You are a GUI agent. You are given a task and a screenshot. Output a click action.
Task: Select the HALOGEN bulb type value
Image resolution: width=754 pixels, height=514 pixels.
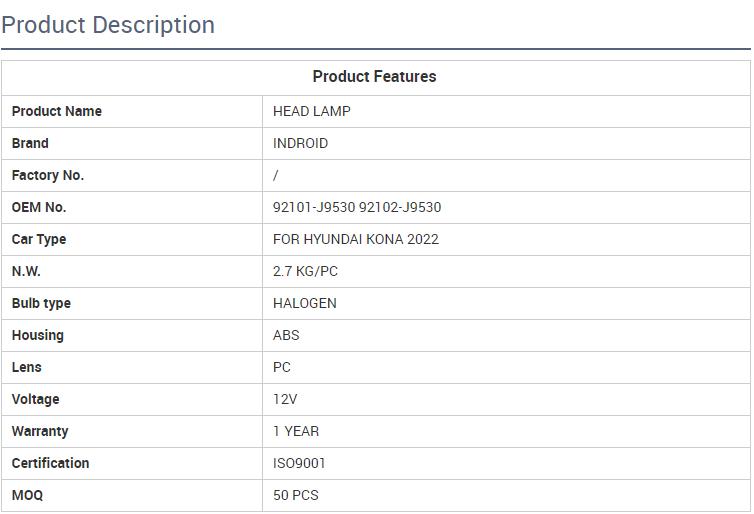tap(304, 303)
